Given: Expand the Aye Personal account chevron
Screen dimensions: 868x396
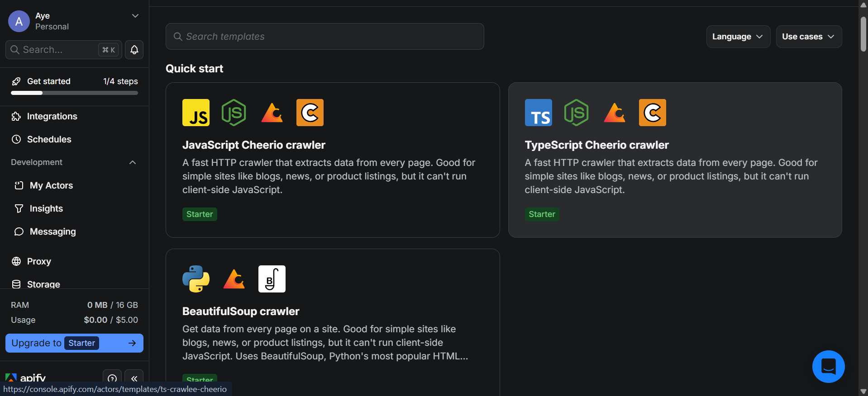Looking at the screenshot, I should (x=135, y=16).
